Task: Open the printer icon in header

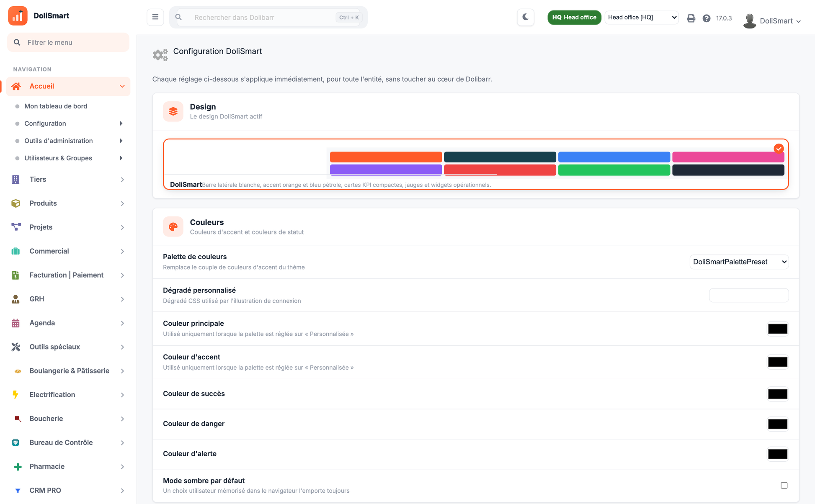Action: click(x=691, y=18)
